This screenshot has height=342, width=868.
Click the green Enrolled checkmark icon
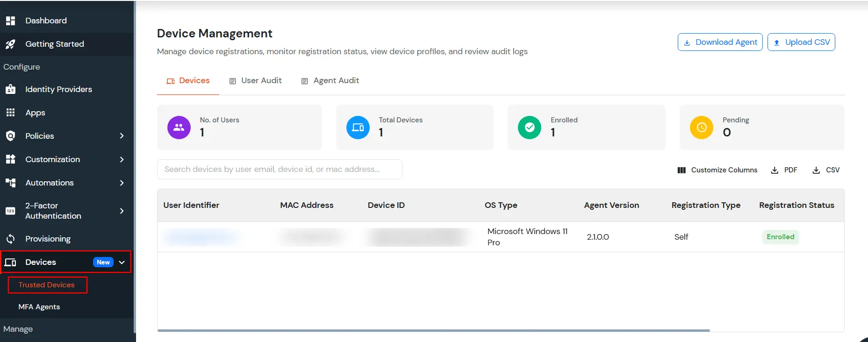(x=530, y=128)
